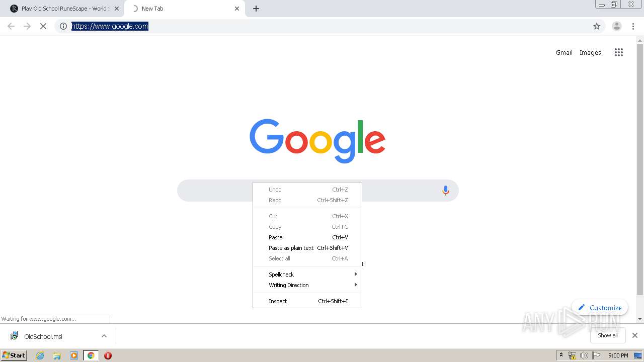Click Undo in the context menu
644x362 pixels.
click(x=307, y=190)
